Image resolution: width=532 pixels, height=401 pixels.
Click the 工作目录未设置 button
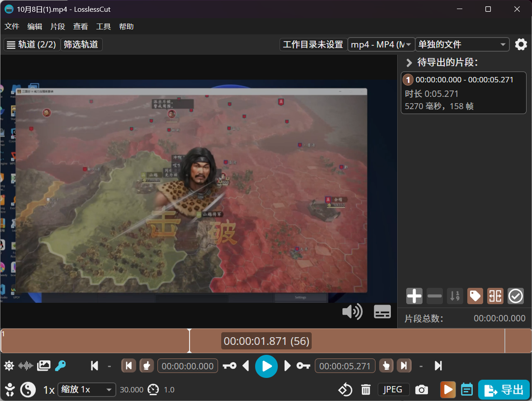click(313, 44)
